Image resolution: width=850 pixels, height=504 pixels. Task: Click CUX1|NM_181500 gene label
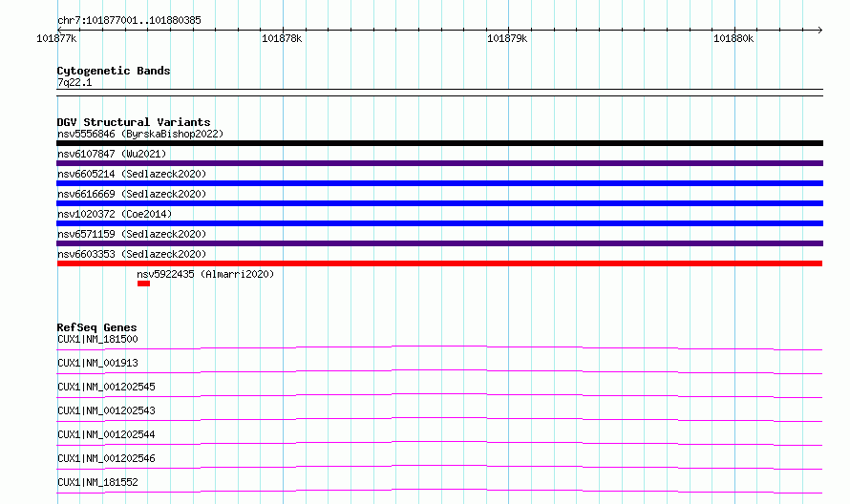tap(97, 339)
